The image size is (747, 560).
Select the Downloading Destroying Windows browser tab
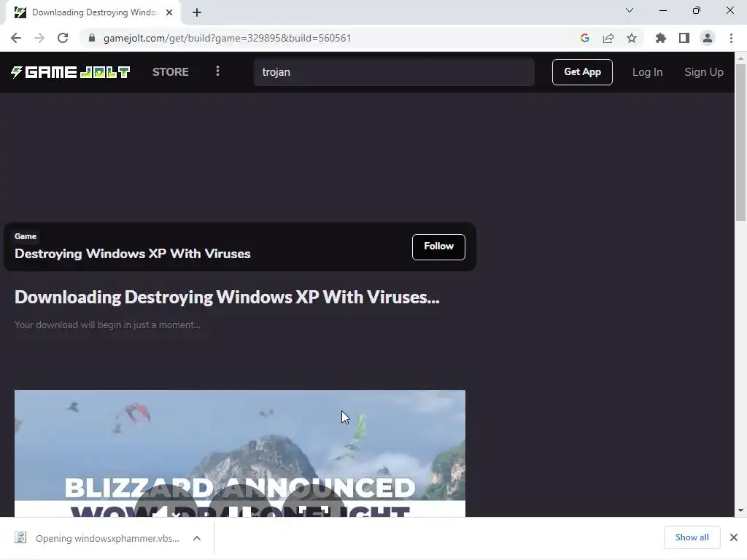point(93,12)
